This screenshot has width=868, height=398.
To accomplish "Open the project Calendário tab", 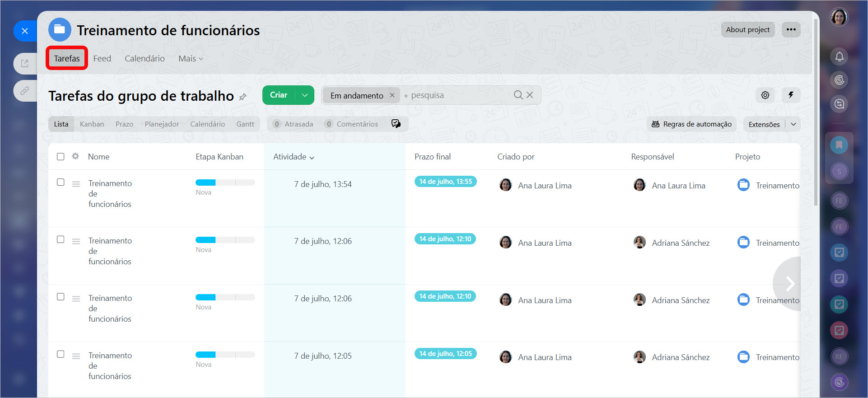I will click(x=145, y=59).
